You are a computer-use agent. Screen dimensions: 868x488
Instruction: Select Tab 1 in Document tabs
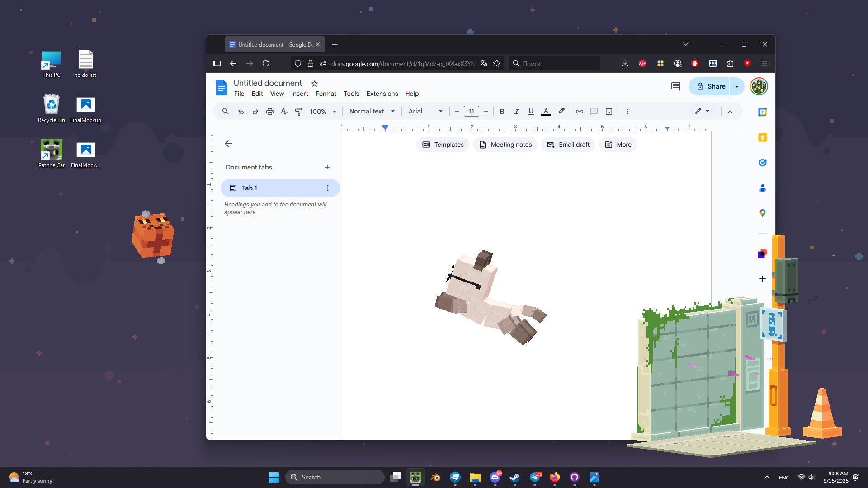click(x=249, y=188)
